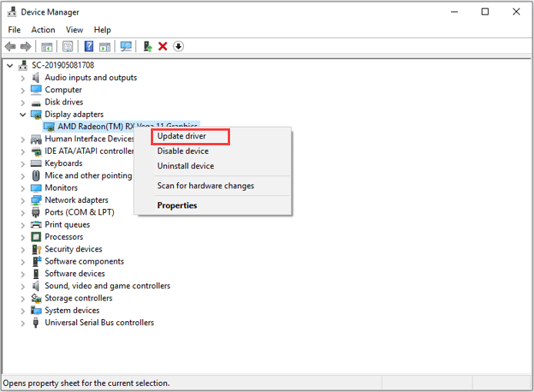Screen dimensions: 534x392
Task: Open the View menu
Action: tap(74, 30)
